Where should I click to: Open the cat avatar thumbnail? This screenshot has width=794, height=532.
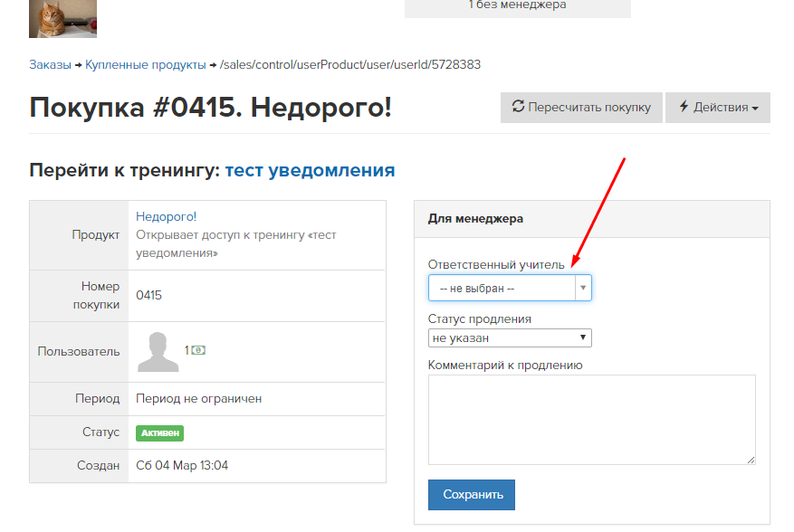[62, 19]
